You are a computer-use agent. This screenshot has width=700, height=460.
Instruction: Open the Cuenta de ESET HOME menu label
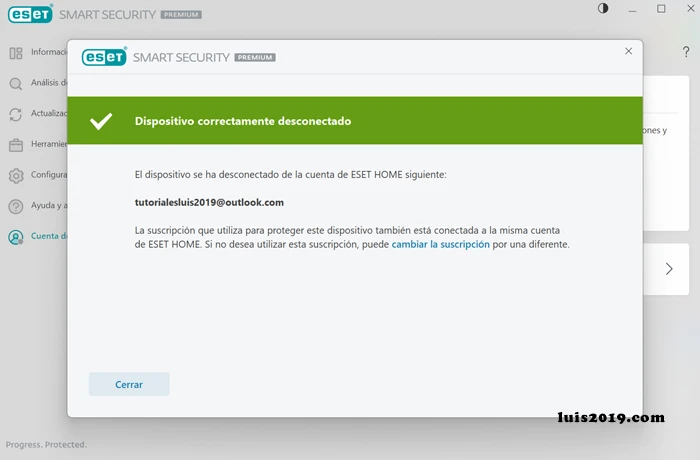coord(49,236)
